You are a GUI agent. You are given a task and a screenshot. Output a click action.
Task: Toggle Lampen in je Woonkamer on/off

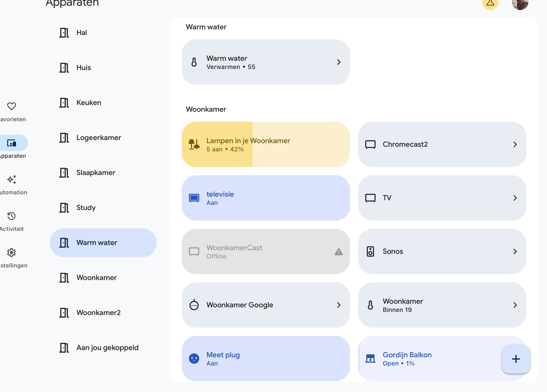point(266,144)
